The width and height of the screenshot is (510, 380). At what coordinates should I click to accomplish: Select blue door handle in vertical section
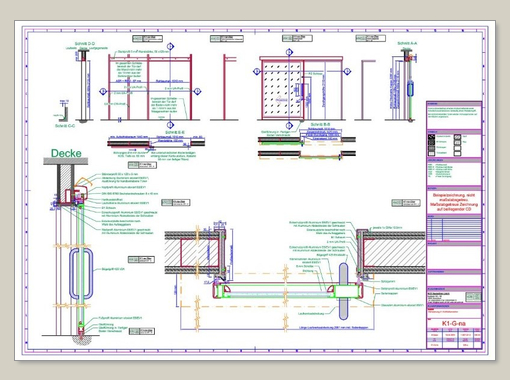point(81,274)
